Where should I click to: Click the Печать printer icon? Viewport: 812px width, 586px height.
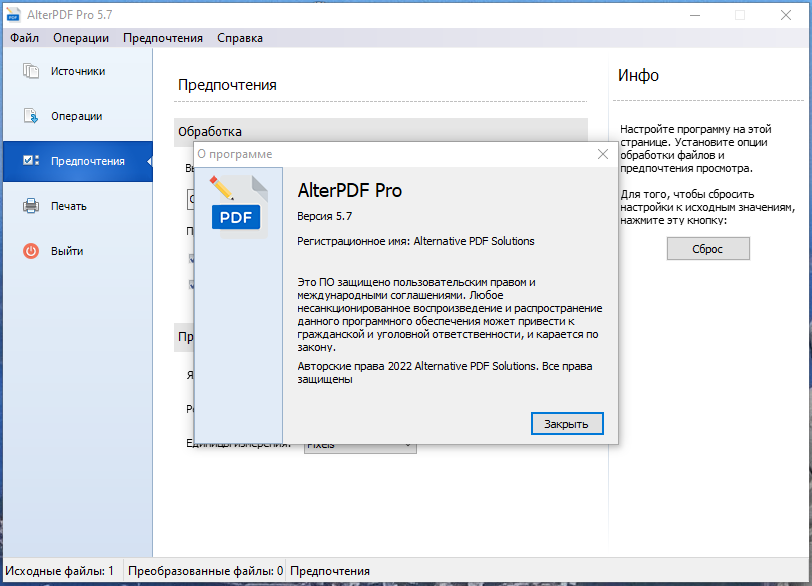(31, 206)
